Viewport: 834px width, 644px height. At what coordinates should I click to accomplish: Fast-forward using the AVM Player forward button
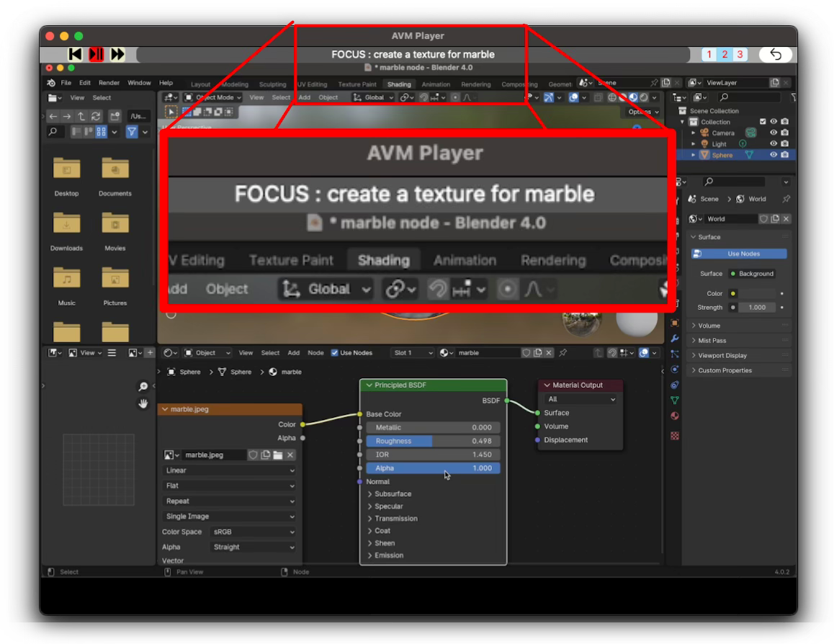click(117, 54)
